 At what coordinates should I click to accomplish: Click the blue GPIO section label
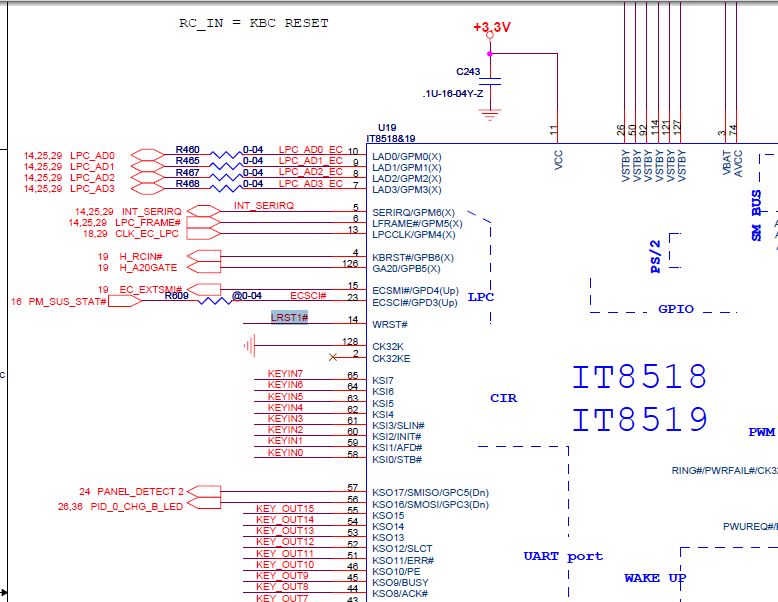[676, 309]
